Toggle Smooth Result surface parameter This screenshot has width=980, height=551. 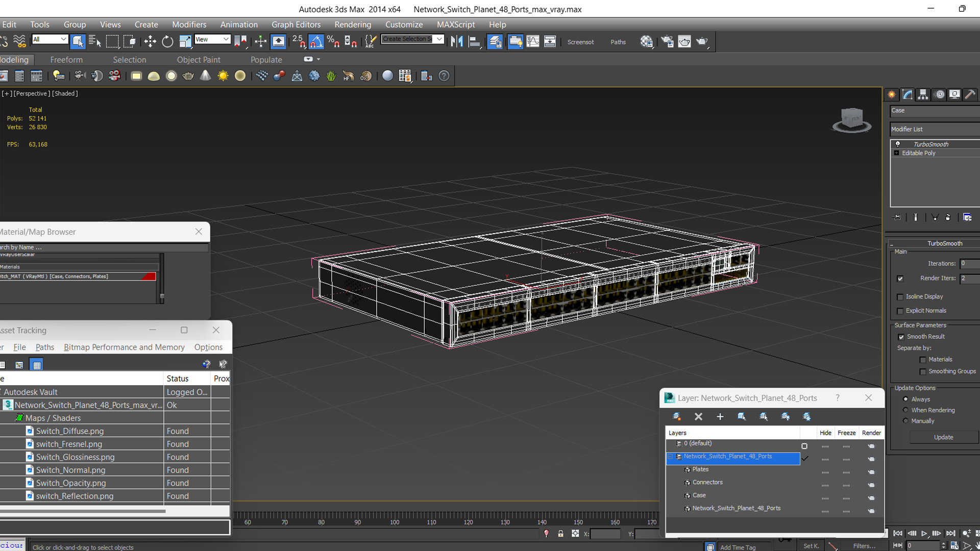click(901, 336)
